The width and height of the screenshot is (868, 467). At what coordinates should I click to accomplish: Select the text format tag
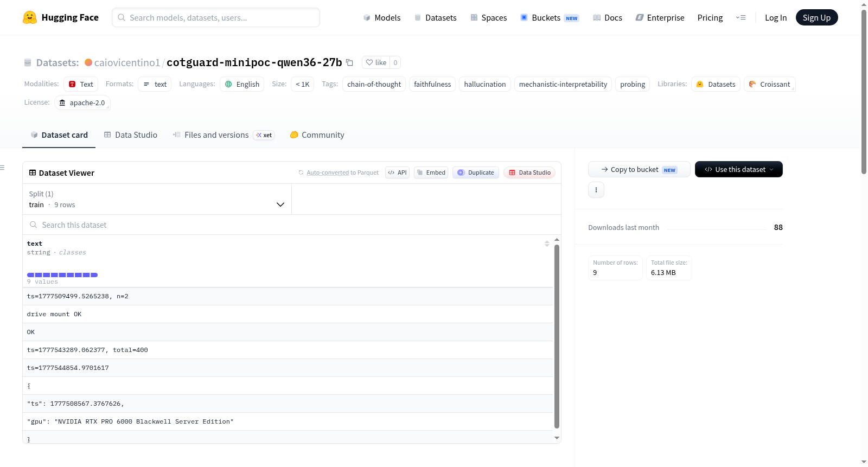tap(155, 84)
